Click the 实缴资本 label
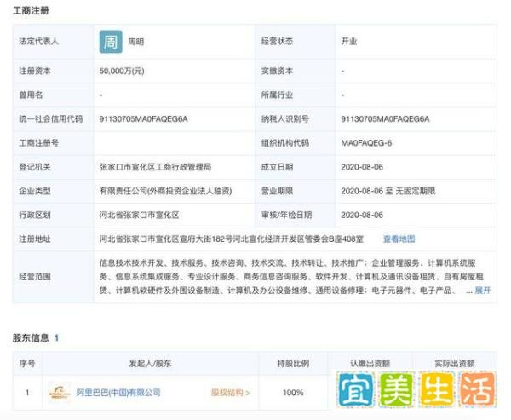The width and height of the screenshot is (511, 420). (x=277, y=71)
